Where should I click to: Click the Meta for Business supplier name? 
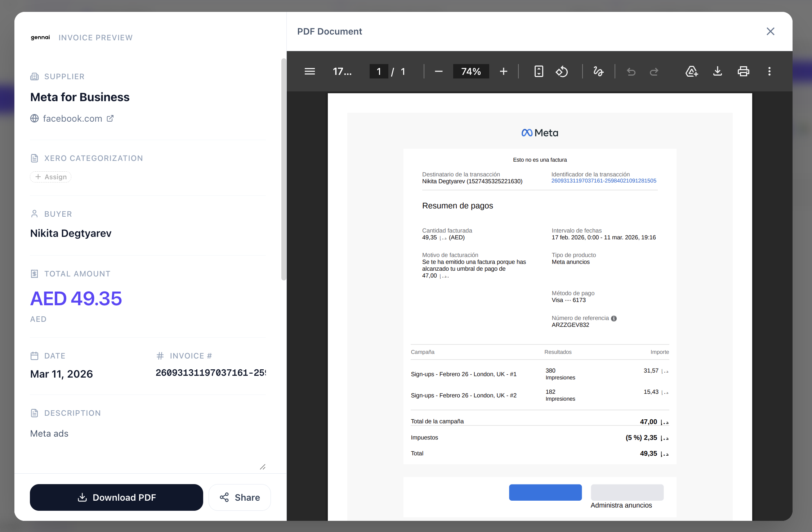pos(80,97)
